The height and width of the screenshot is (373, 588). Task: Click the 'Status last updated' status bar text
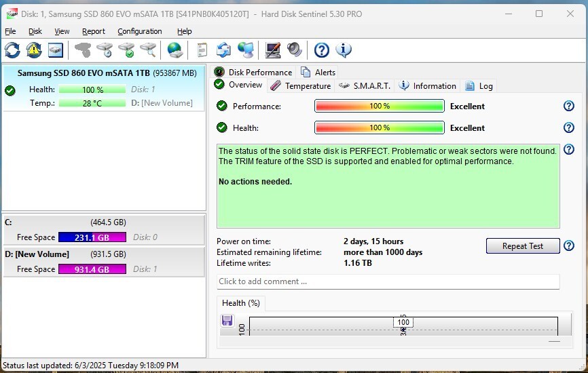coord(90,366)
